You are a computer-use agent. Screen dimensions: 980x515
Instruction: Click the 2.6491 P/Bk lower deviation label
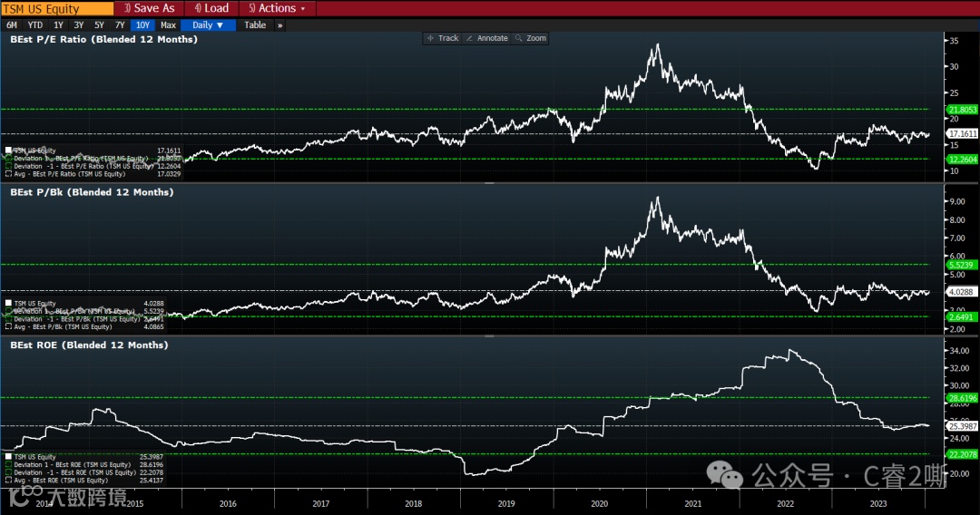coord(961,317)
